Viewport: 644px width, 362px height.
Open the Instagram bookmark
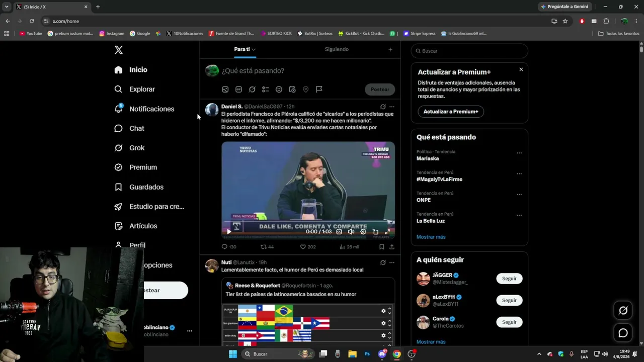(x=112, y=34)
